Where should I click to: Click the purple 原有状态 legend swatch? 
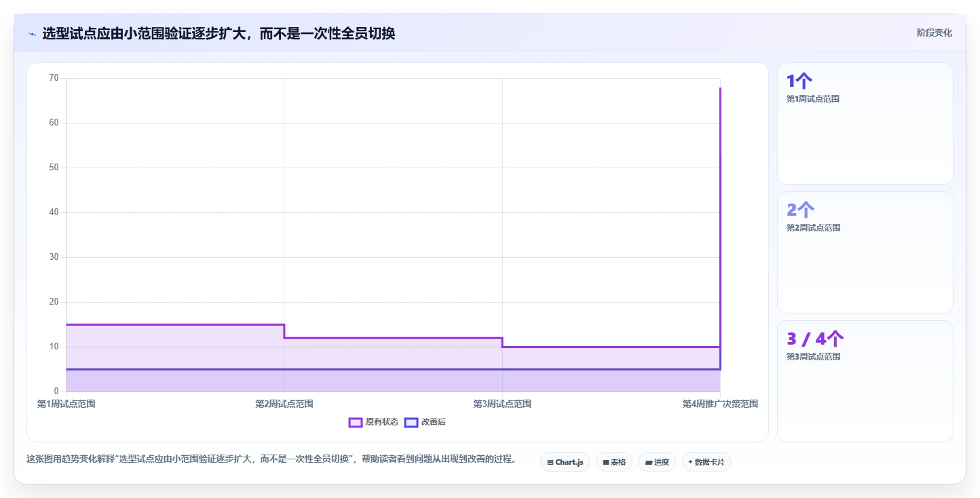356,422
